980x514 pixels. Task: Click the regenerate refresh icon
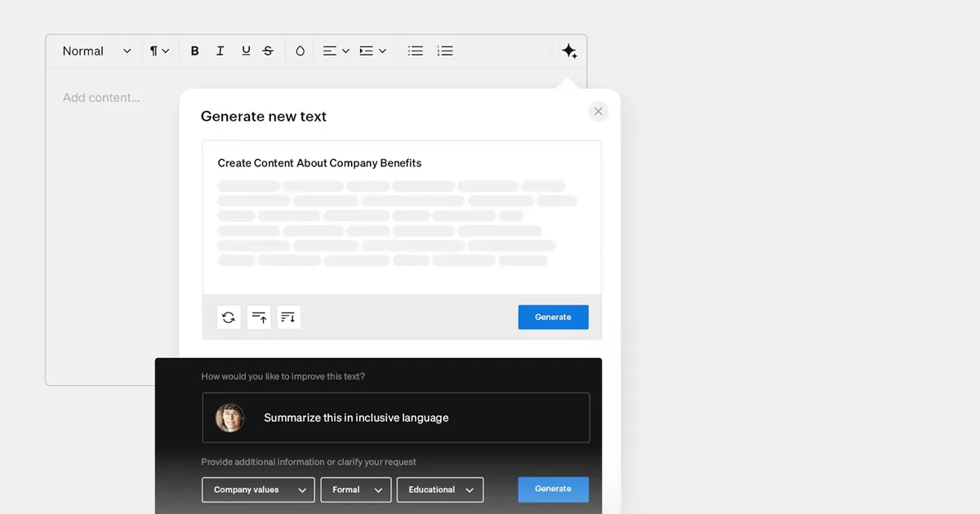[229, 317]
